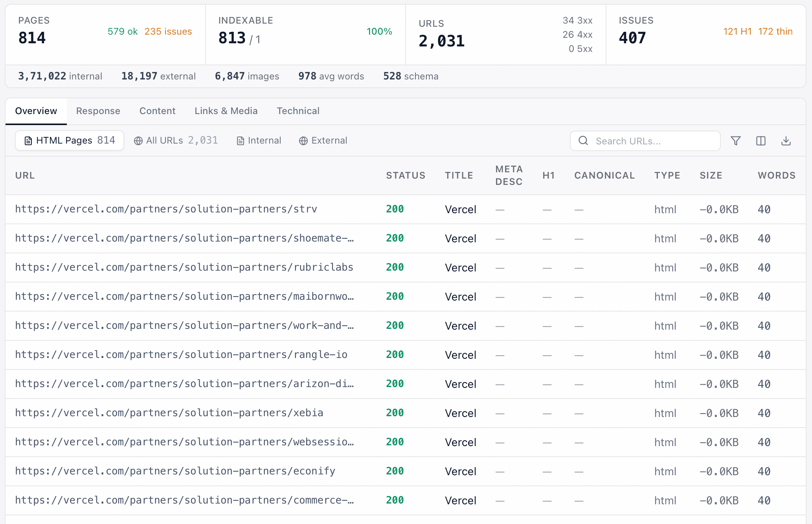Click the download export icon
The image size is (812, 524).
pyautogui.click(x=786, y=140)
